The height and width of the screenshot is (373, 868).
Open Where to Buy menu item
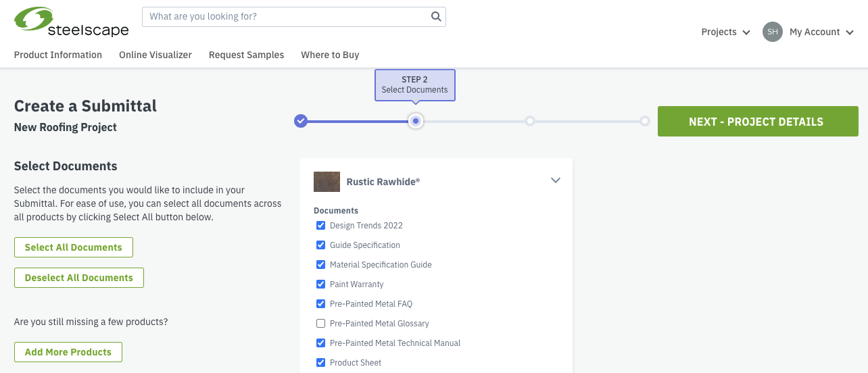point(330,55)
